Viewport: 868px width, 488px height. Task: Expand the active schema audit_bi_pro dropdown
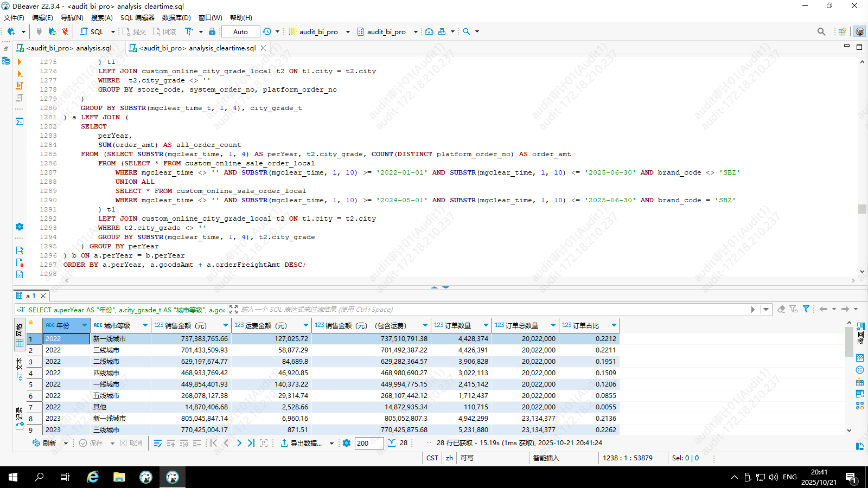pos(416,31)
